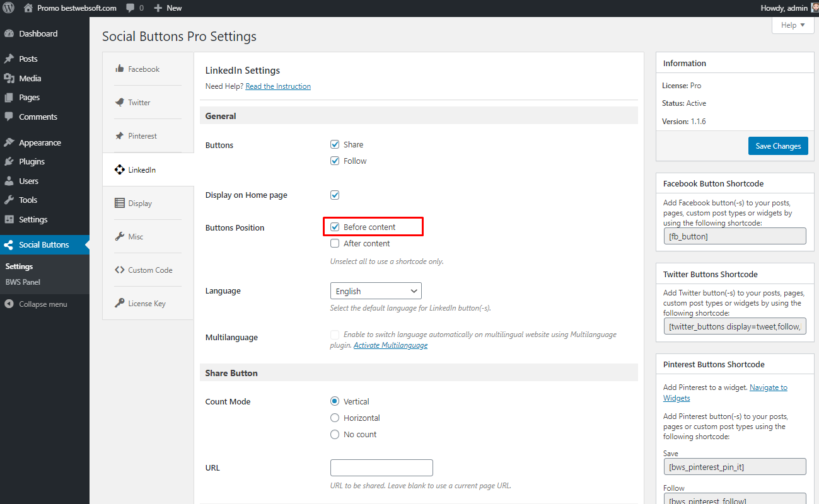Click the Facebook thumbs-up icon
Image resolution: width=819 pixels, height=504 pixels.
(x=119, y=69)
